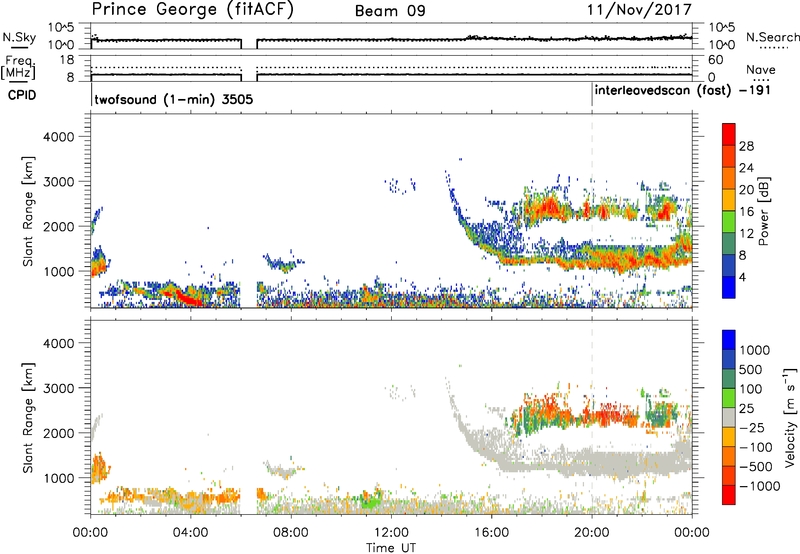Click the power colorbar value 28

click(x=746, y=146)
